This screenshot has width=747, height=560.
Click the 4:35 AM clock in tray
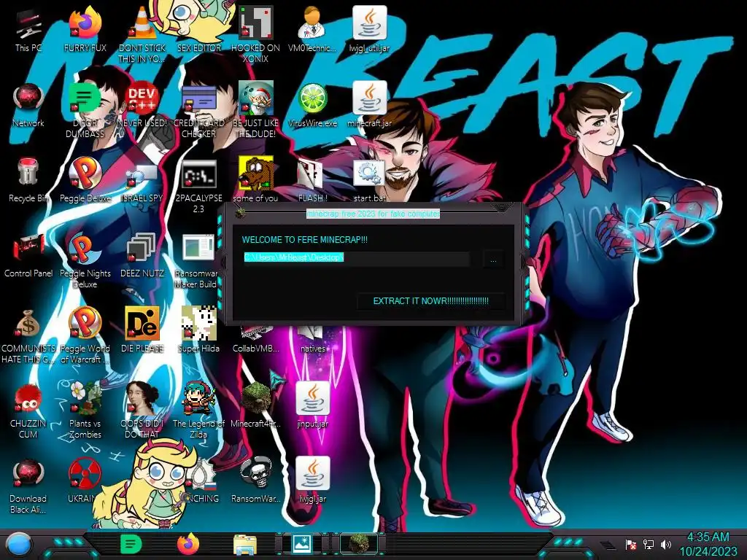[x=708, y=537]
